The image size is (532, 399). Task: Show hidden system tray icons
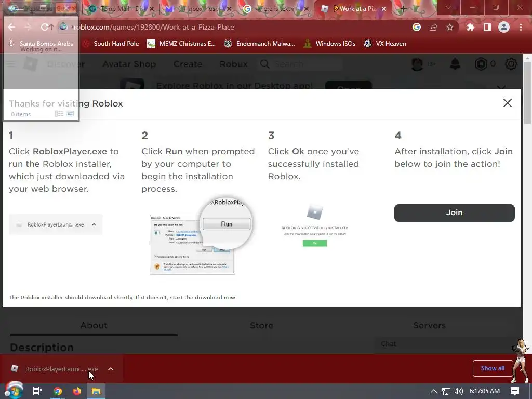point(433,391)
